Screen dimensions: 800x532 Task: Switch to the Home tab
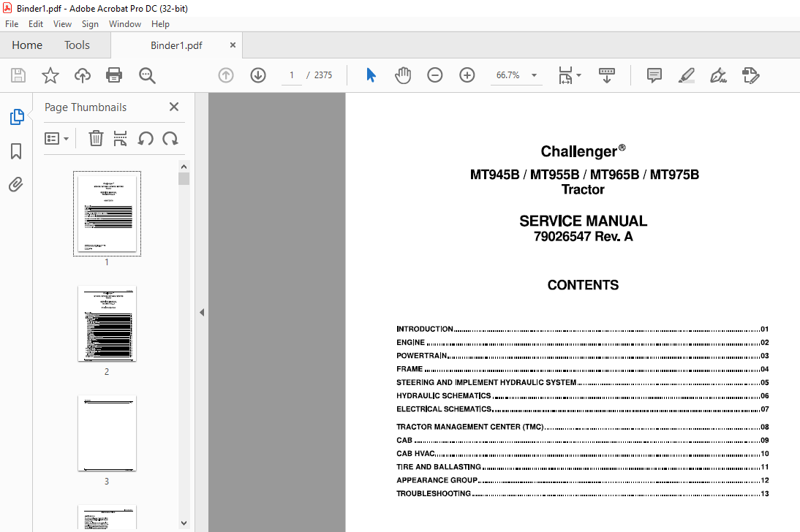(x=27, y=45)
